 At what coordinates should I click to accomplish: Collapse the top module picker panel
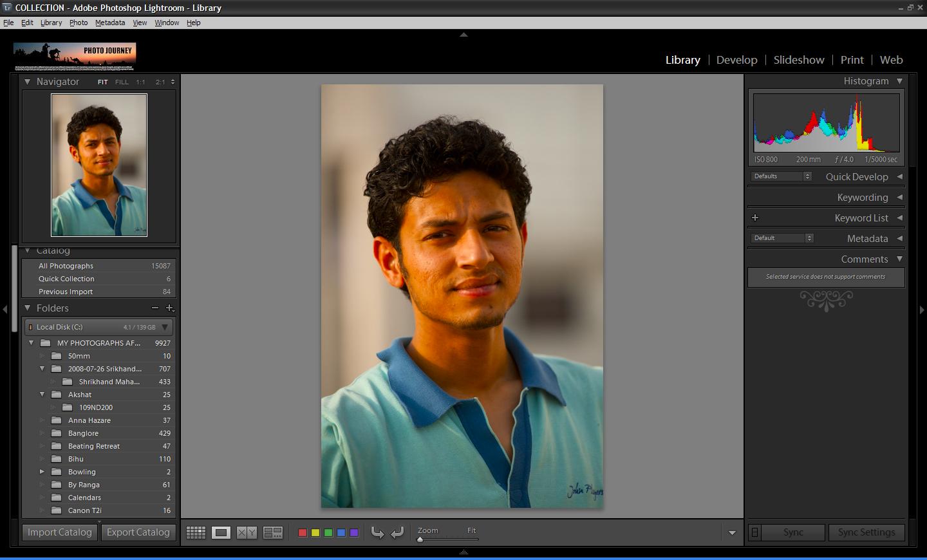[x=464, y=35]
